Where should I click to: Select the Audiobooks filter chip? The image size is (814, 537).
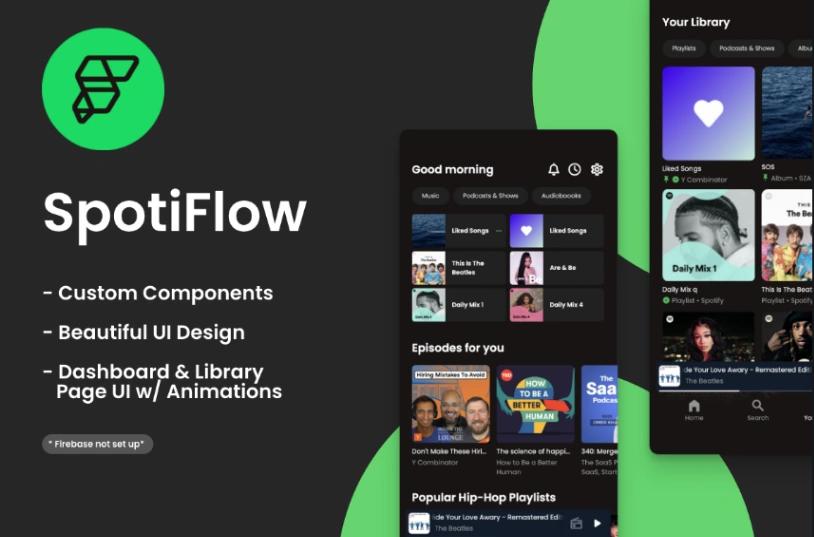[x=561, y=196]
